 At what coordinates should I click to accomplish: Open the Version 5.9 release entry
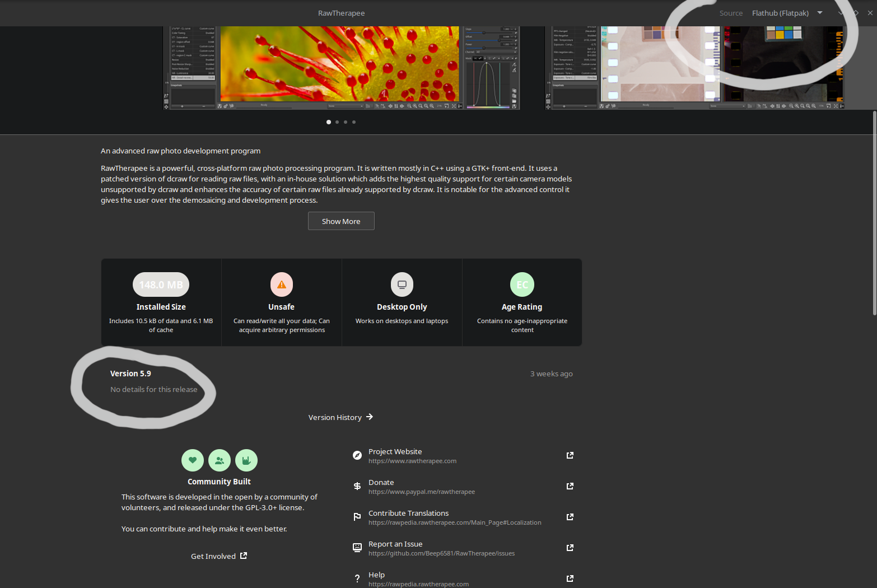point(342,381)
